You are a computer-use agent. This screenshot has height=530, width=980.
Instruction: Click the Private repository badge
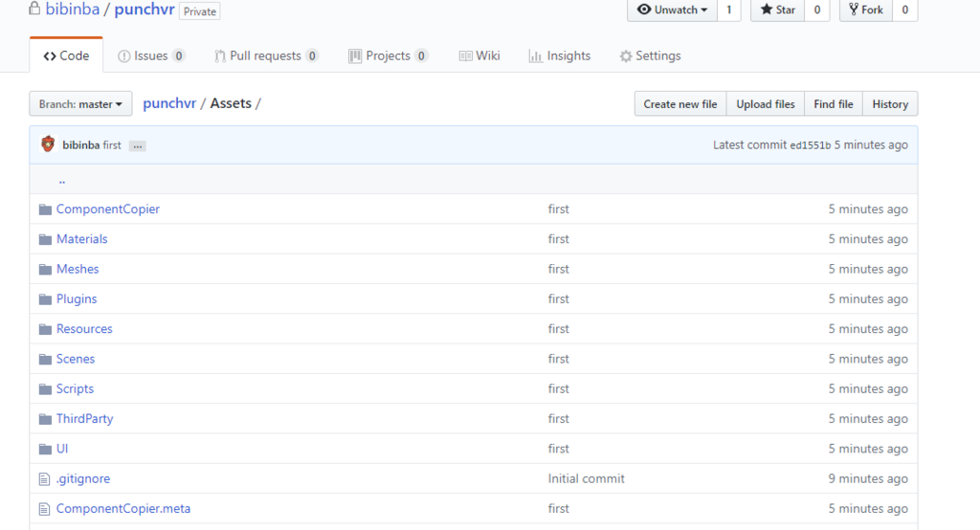(199, 11)
